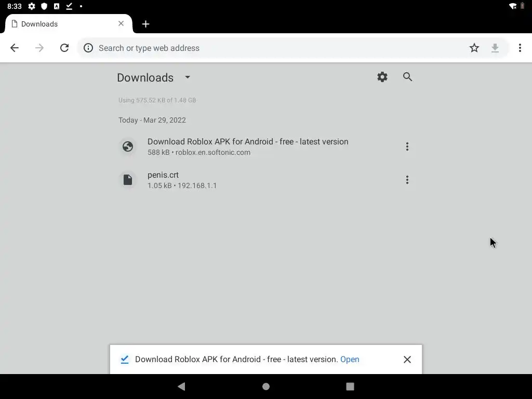Click the download page arrow icon
The height and width of the screenshot is (399, 532).
[x=495, y=48]
